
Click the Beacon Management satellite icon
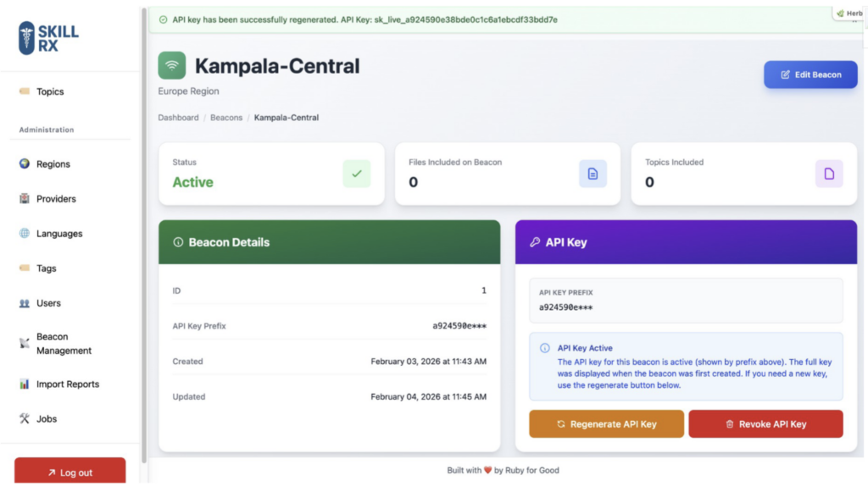tap(25, 343)
